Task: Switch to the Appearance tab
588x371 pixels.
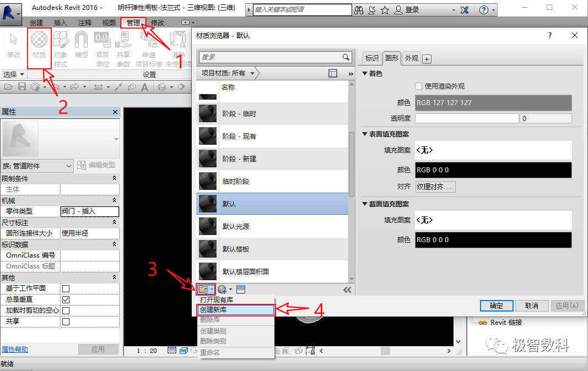Action: (411, 58)
